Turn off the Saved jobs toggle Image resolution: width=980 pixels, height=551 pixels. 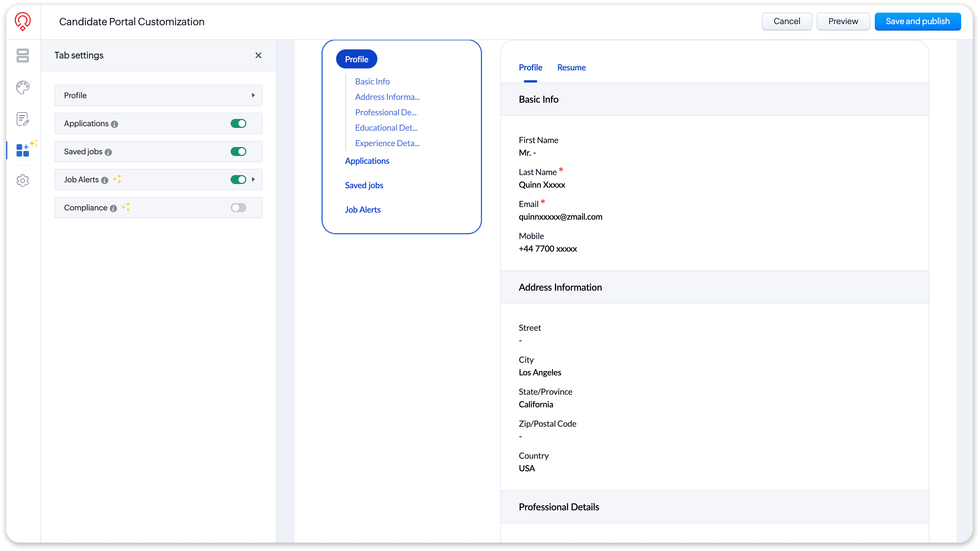(x=238, y=151)
